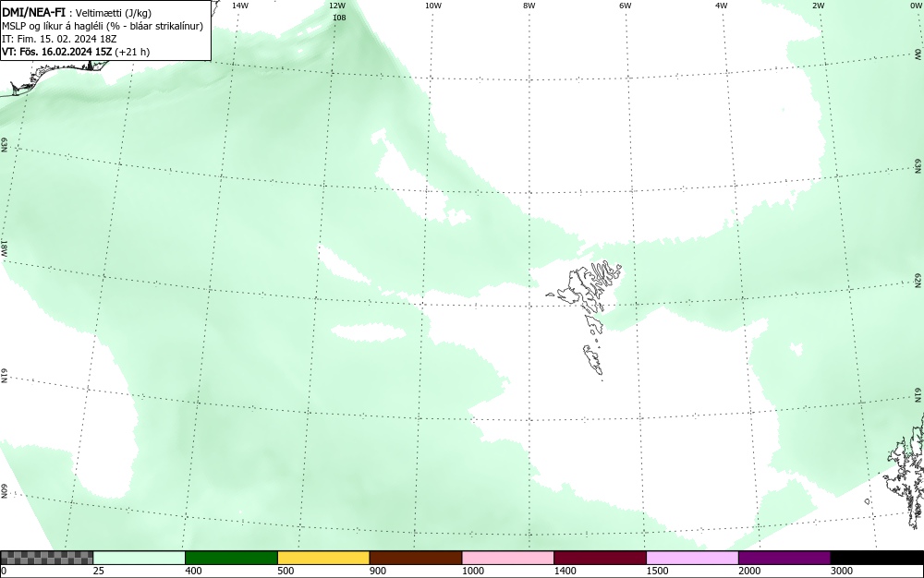Click the 63N label on left edge
Image resolution: width=924 pixels, height=578 pixels.
[x=4, y=145]
